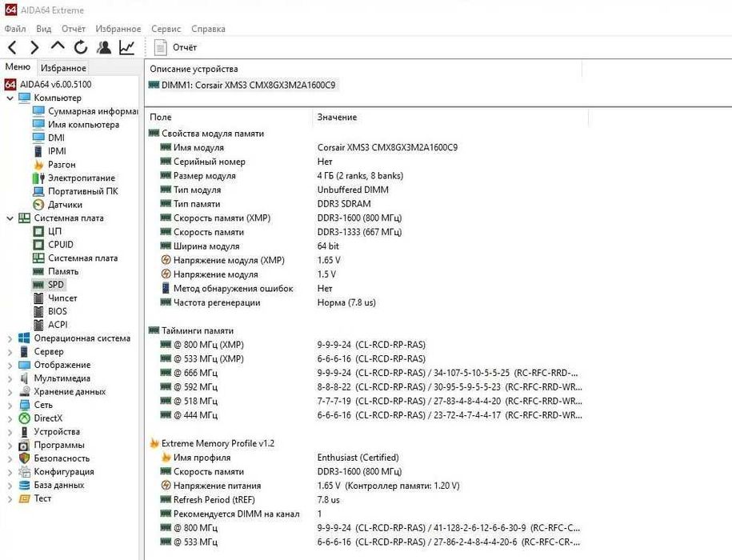This screenshot has height=560, width=732.
Task: Click the База данных database icon
Action: 24,486
